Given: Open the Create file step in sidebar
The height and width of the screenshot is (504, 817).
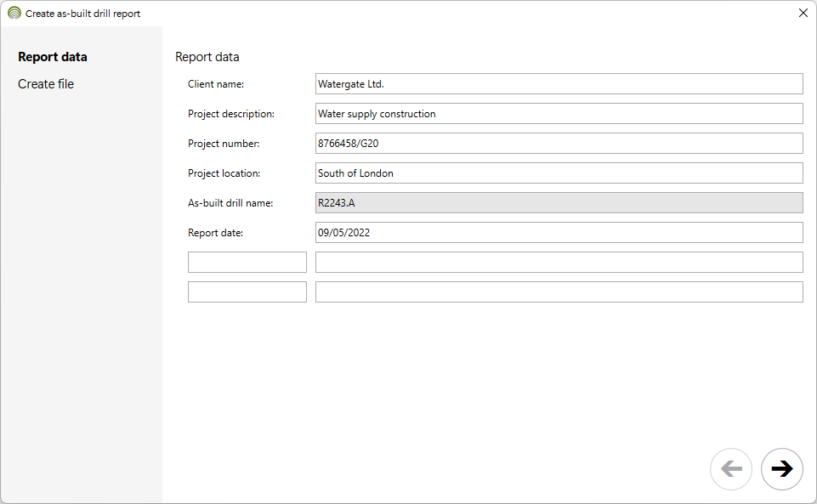Looking at the screenshot, I should [46, 84].
